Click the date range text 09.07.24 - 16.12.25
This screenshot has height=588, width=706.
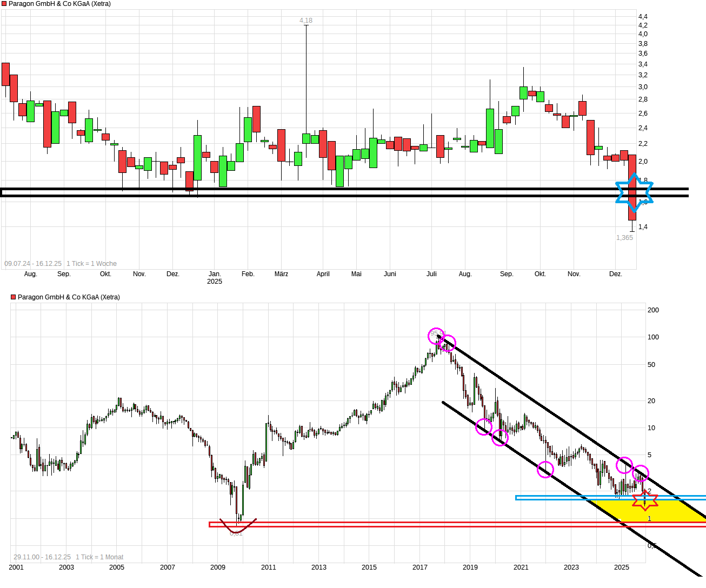click(32, 263)
